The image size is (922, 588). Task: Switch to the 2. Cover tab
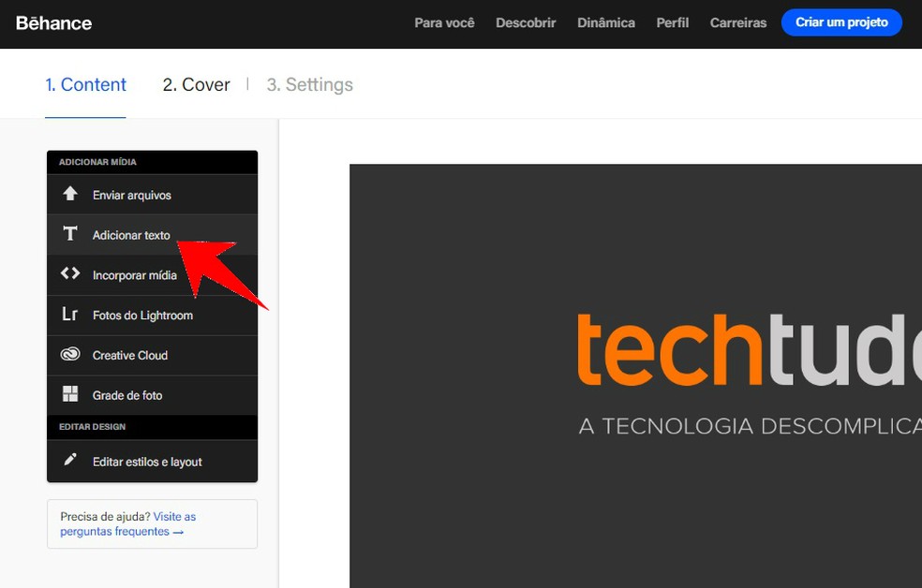coord(195,84)
